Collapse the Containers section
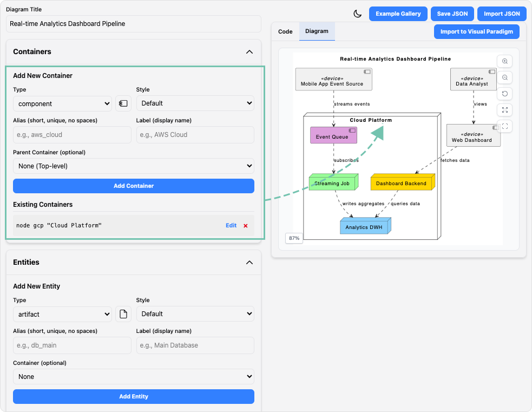Screen dimensions: 532x412 pos(249,52)
